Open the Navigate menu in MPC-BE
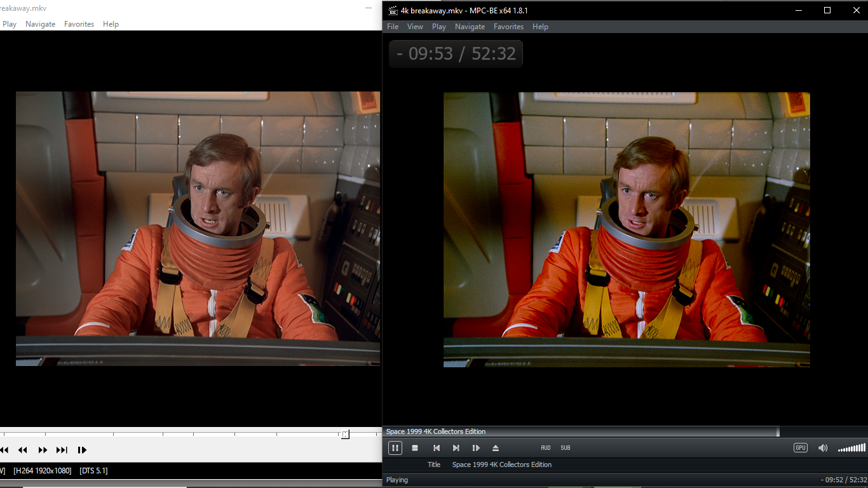 point(470,27)
